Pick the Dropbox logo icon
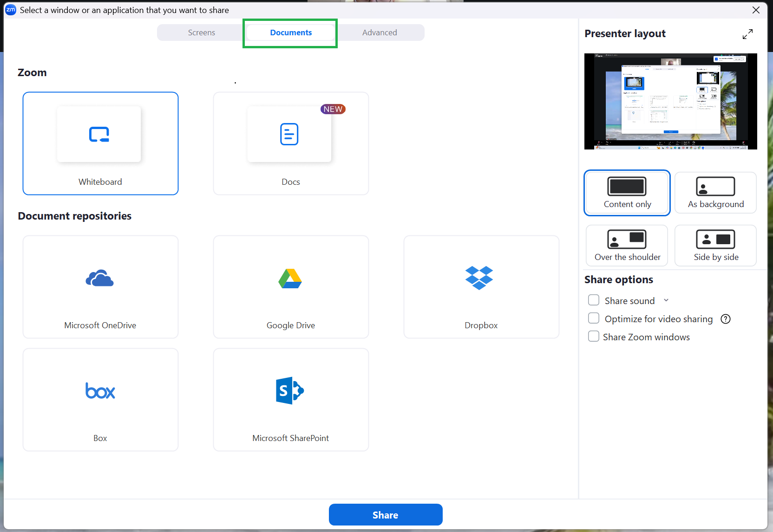 tap(479, 278)
